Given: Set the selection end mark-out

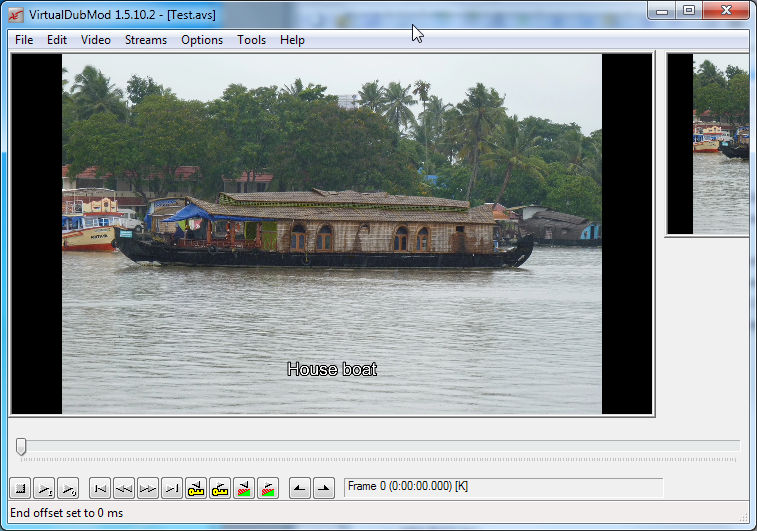Looking at the screenshot, I should [x=324, y=489].
